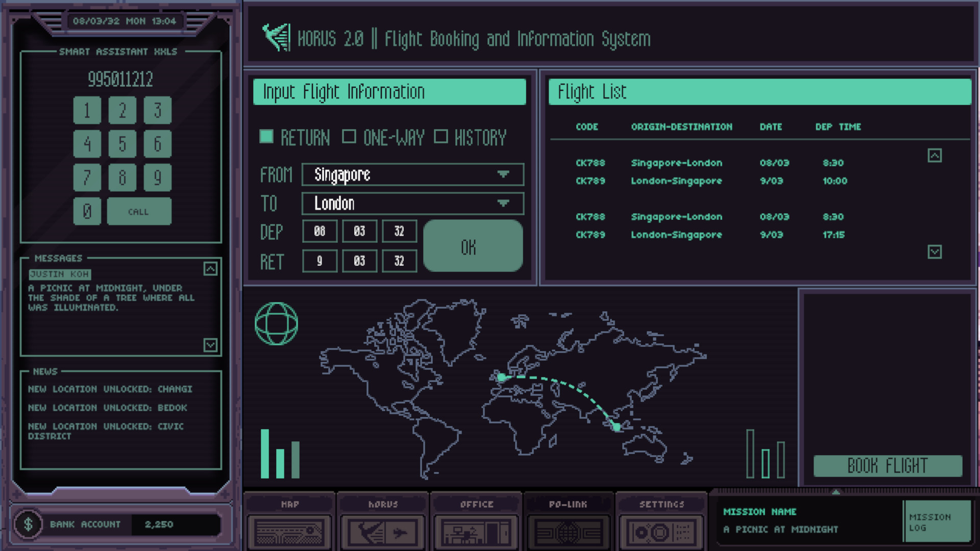This screenshot has width=980, height=551.
Task: Enable the ONE-WAY flight option
Action: point(350,137)
